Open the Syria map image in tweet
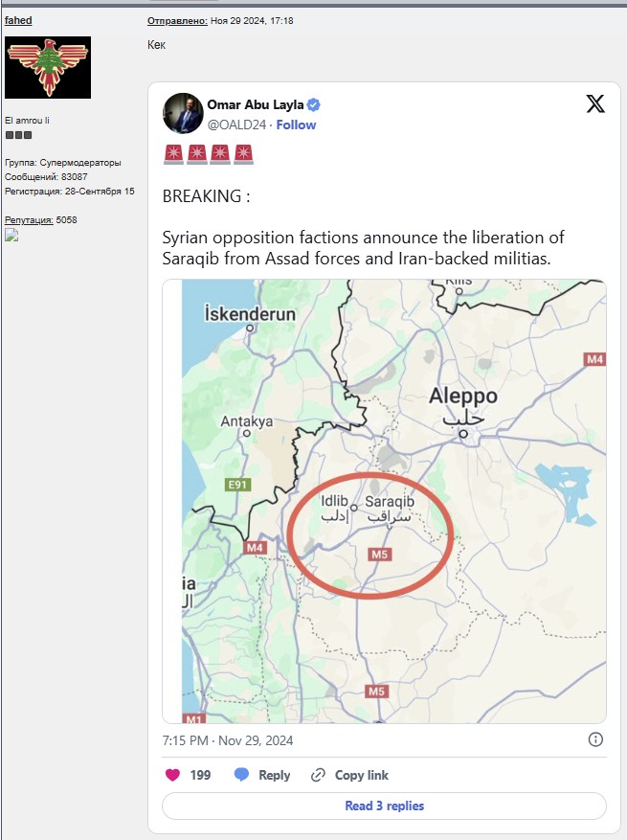The width and height of the screenshot is (627, 840). click(384, 502)
